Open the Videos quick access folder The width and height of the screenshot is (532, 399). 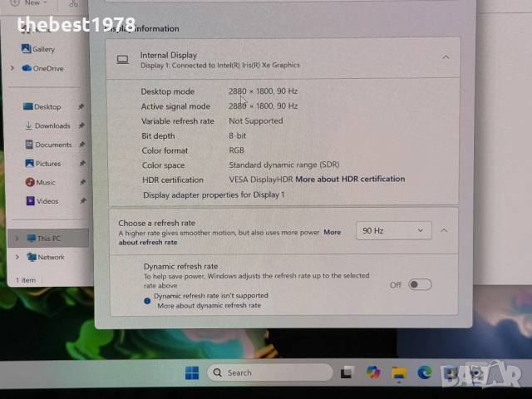coord(42,201)
